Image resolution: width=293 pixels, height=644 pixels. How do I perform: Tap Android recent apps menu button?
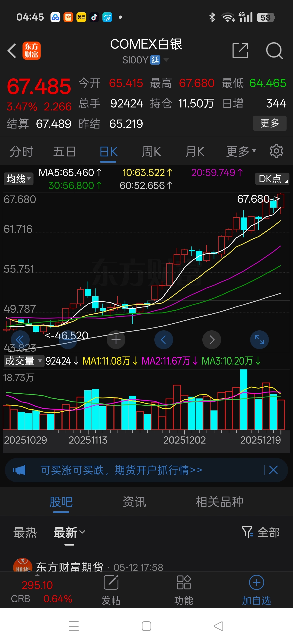coord(74,626)
